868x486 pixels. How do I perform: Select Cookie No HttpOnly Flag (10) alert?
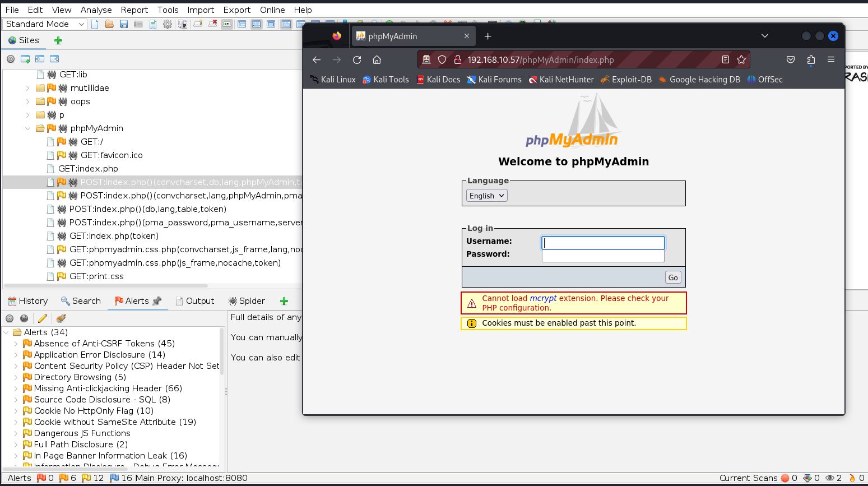point(94,411)
